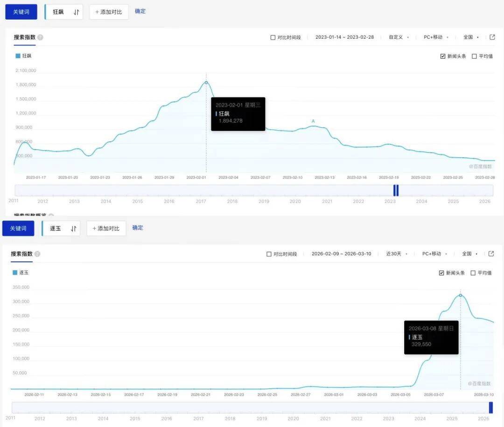Click the help icon beside top 搜索指数

(41, 37)
